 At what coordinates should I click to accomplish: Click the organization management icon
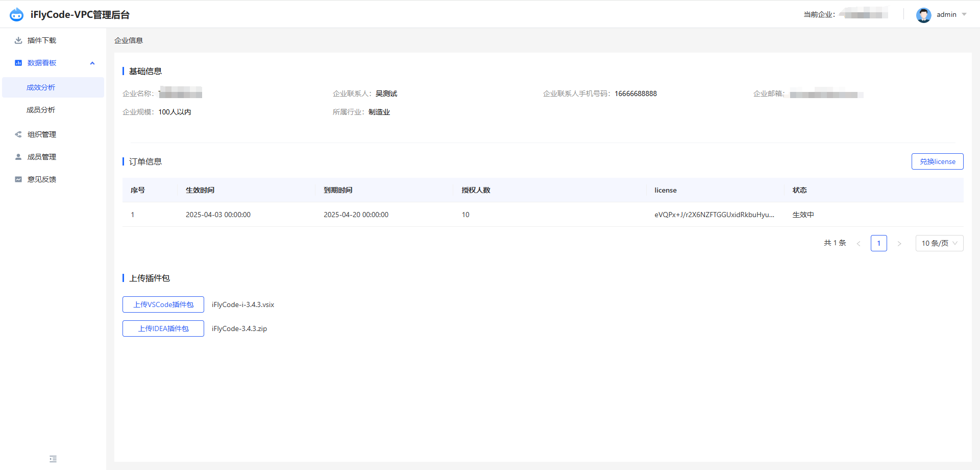(x=18, y=134)
